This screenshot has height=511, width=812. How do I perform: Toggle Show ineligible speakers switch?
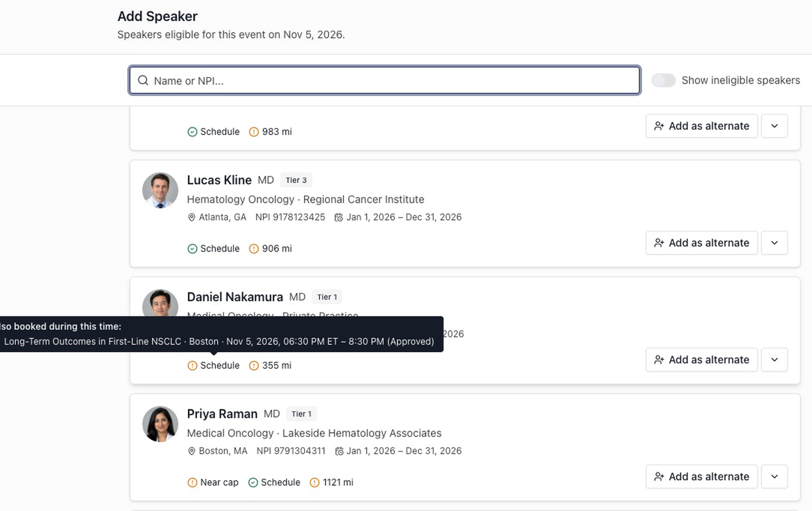(x=663, y=80)
